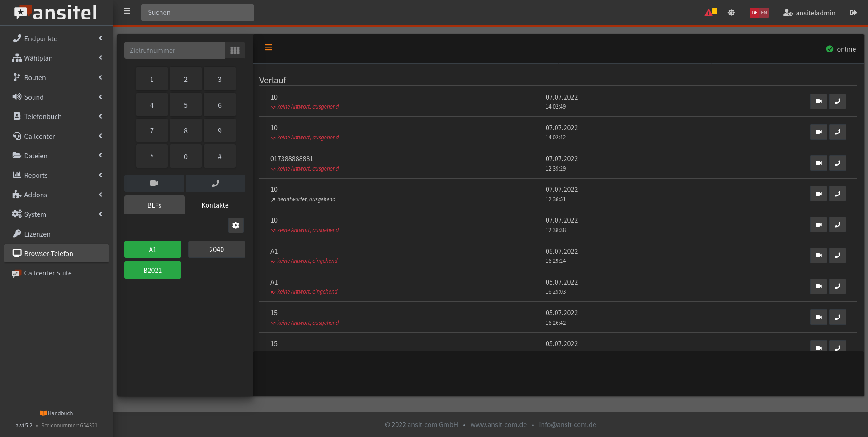Expand the System menu in sidebar
This screenshot has width=868, height=437.
[x=57, y=214]
